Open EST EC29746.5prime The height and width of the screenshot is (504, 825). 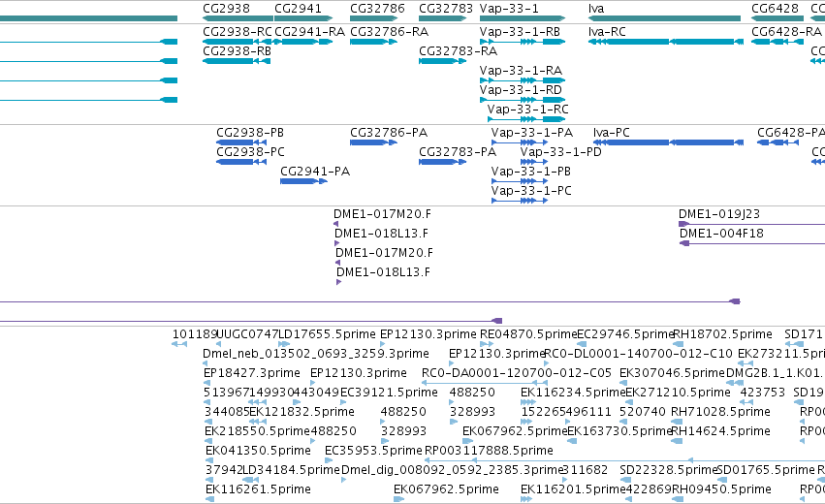pyautogui.click(x=625, y=334)
